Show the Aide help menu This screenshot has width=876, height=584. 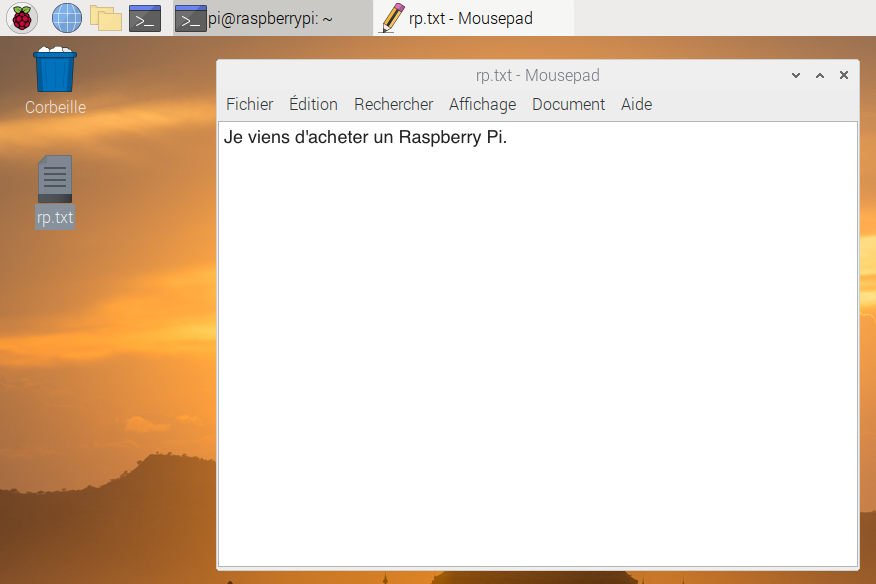pos(636,104)
